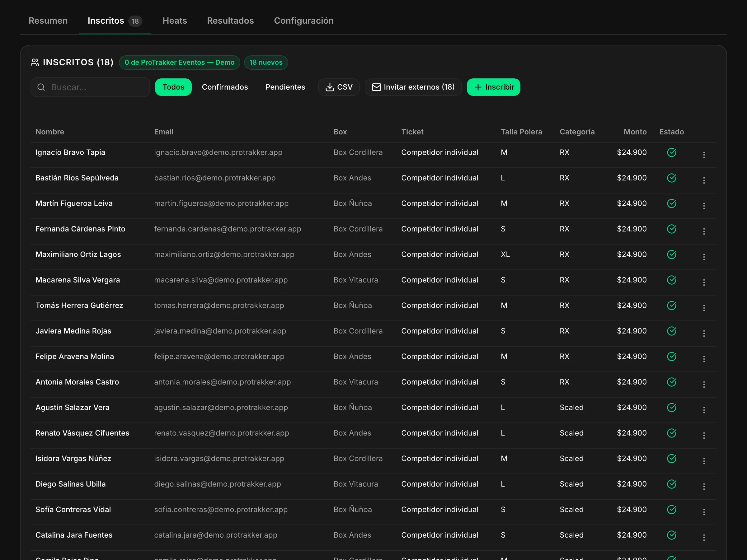Screen dimensions: 747x560
Task: Switch to the Resumen tab
Action: coord(48,21)
